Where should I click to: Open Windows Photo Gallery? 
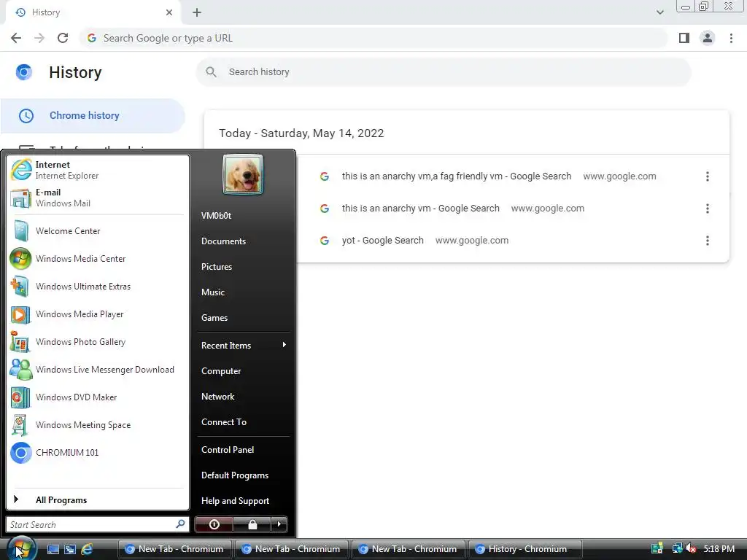point(98,342)
